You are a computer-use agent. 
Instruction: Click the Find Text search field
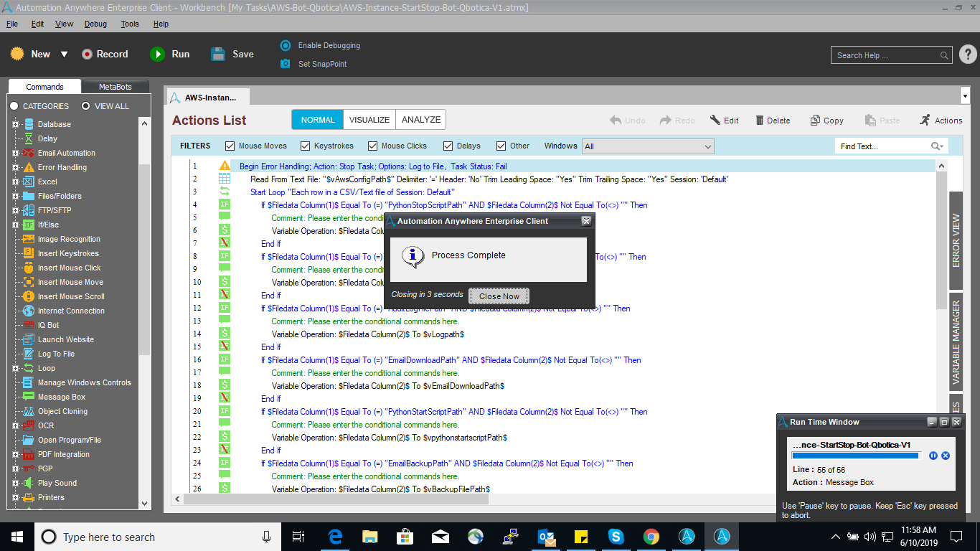[892, 146]
